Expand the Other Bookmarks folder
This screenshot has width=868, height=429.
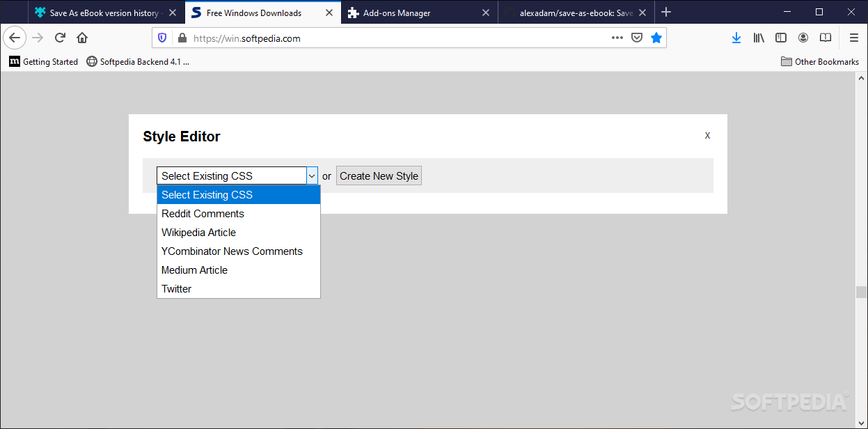point(820,61)
